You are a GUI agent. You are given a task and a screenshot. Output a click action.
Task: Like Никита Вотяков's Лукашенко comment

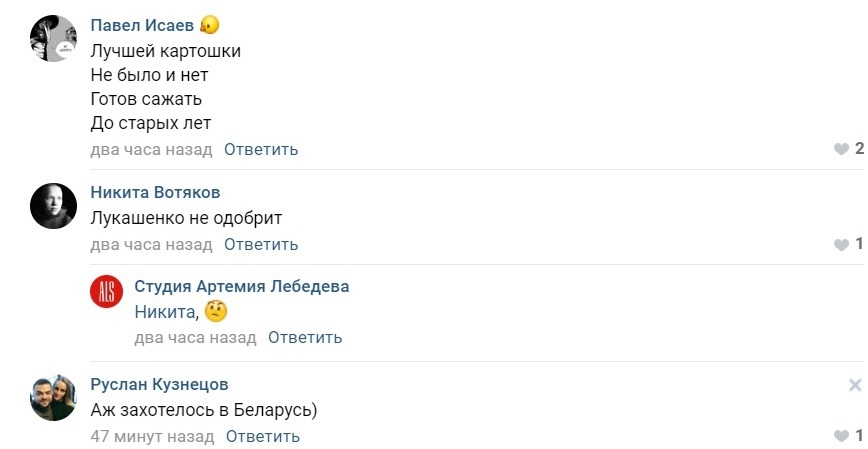point(841,244)
